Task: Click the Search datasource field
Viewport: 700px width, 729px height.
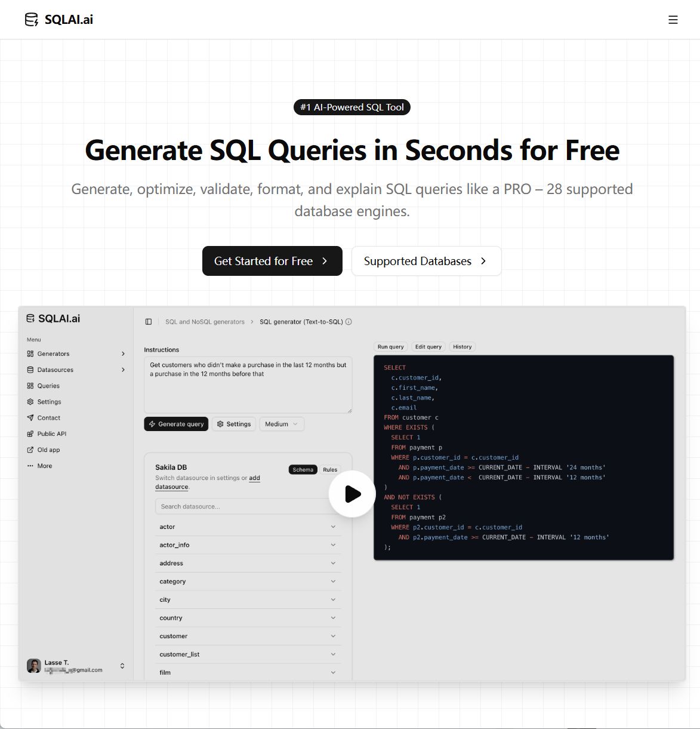Action: [248, 507]
